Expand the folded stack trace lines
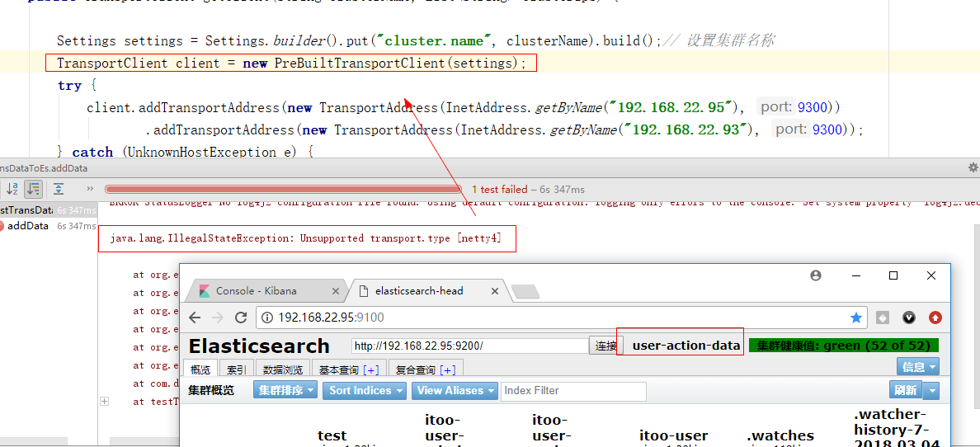This screenshot has width=980, height=447. tap(105, 401)
